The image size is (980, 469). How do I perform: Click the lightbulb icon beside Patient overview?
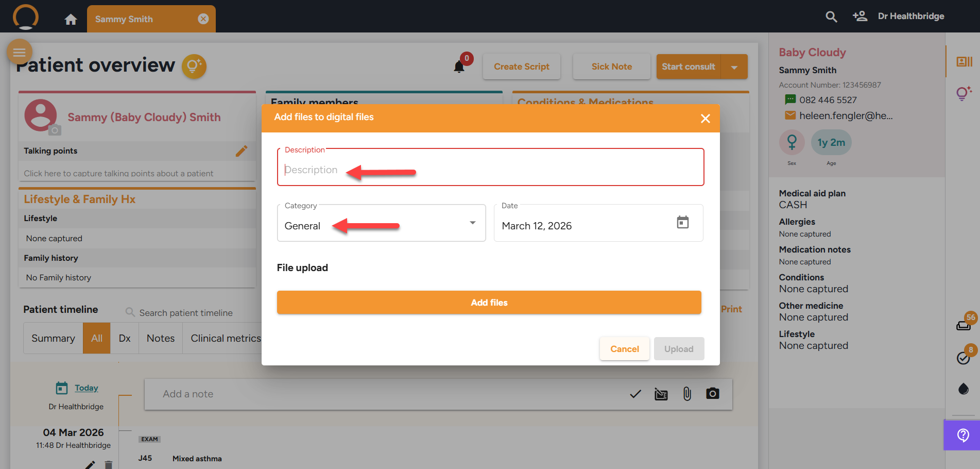click(194, 66)
